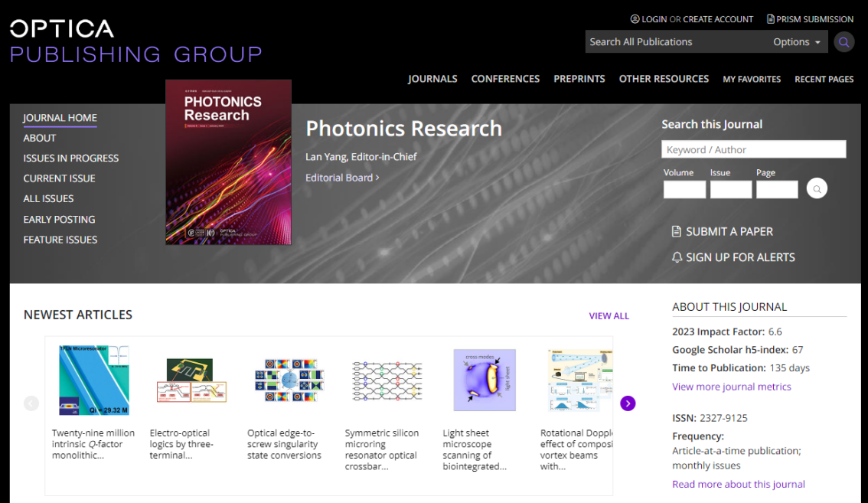Open Issues in Progress
The width and height of the screenshot is (868, 503).
point(71,158)
